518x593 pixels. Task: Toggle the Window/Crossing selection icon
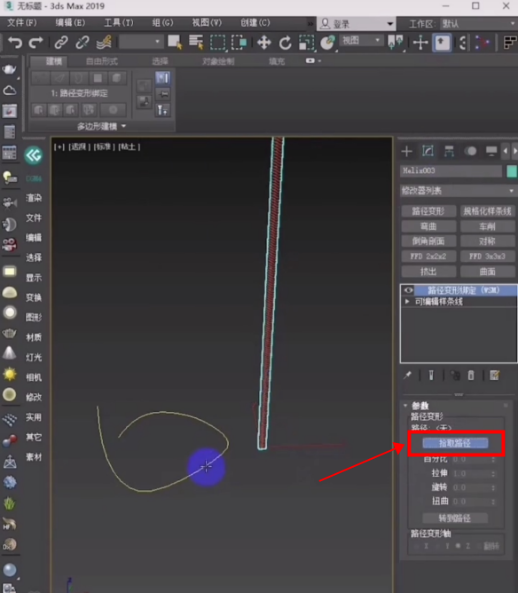click(x=239, y=42)
